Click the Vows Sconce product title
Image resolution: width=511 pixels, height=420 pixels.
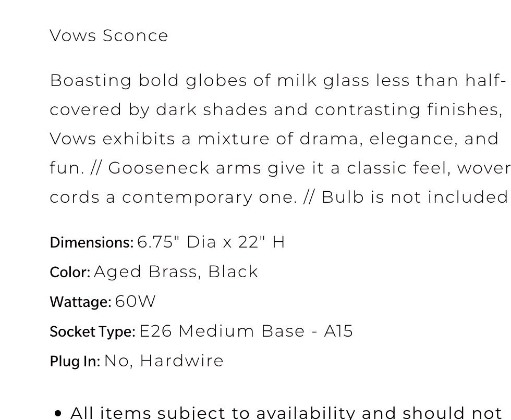pyautogui.click(x=109, y=35)
